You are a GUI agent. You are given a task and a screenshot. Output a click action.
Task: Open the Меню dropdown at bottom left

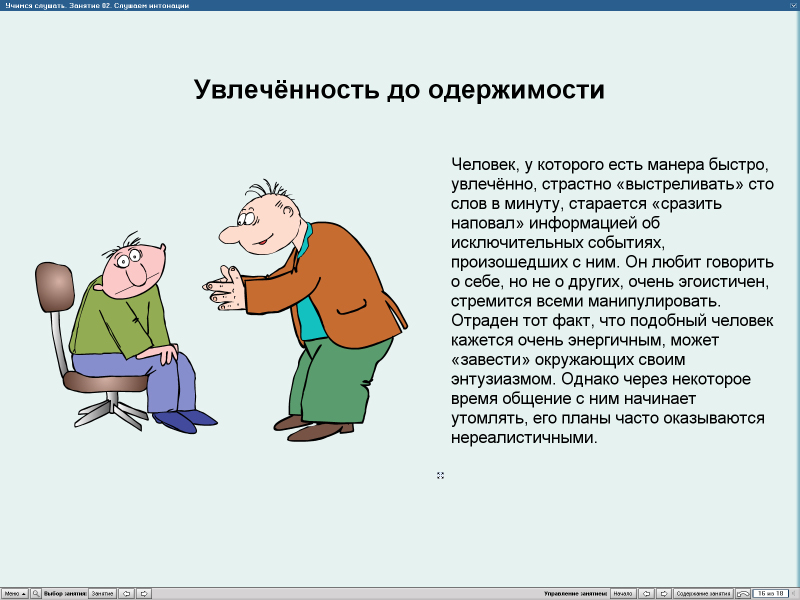pyautogui.click(x=15, y=592)
